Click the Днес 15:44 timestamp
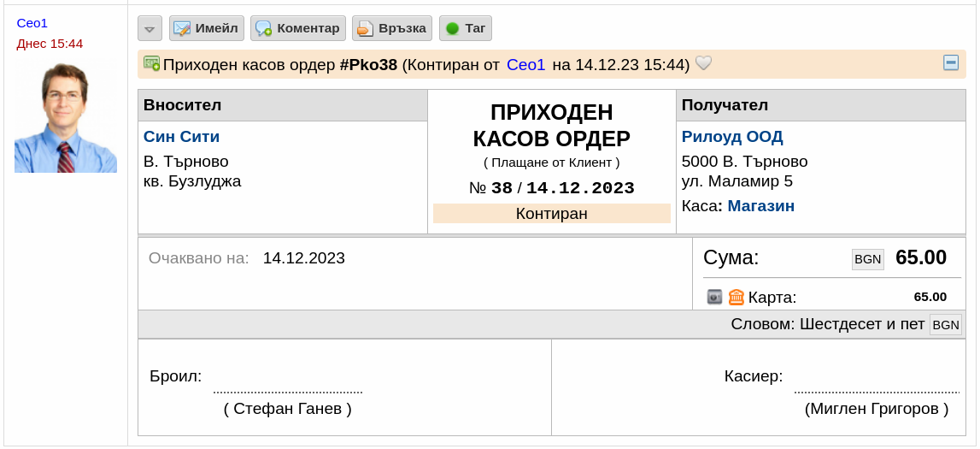980x449 pixels. pos(50,44)
